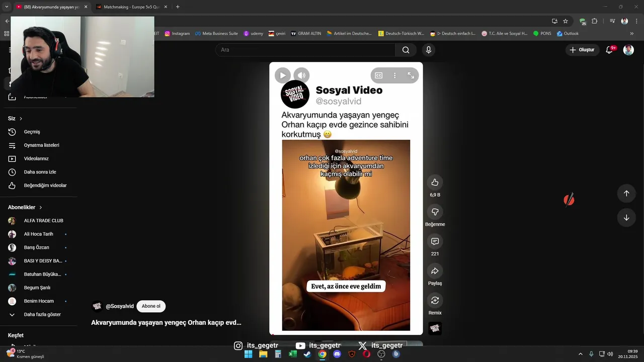Switch to the Matchmaking - Europe 5v5 tab
644x362 pixels.
pyautogui.click(x=132, y=7)
